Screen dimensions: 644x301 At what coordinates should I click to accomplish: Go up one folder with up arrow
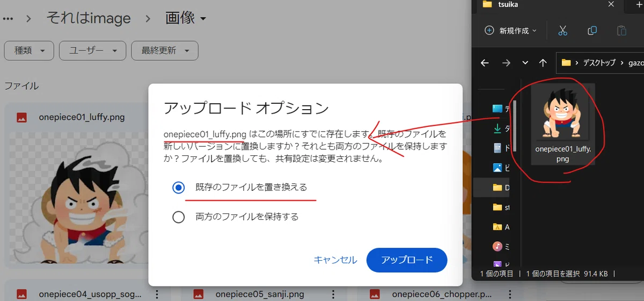pyautogui.click(x=543, y=63)
